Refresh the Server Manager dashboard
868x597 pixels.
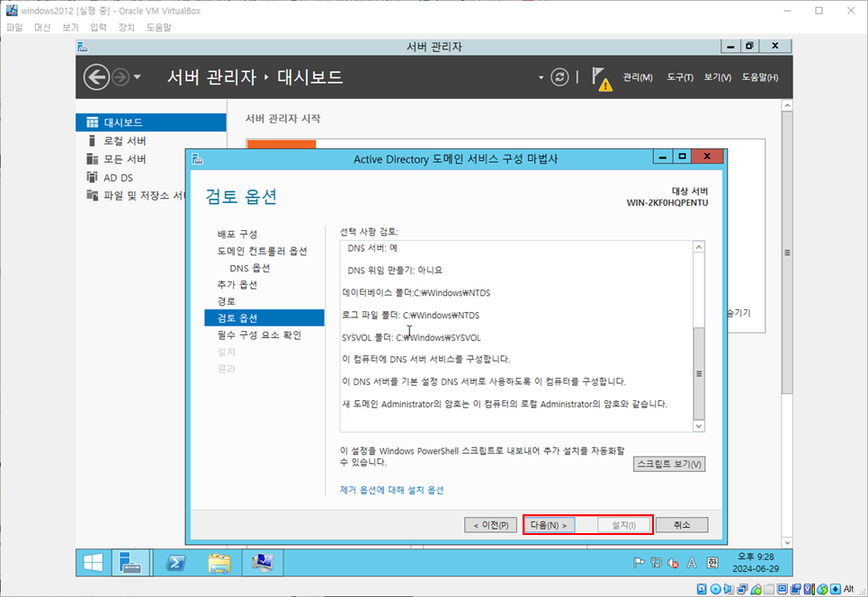click(x=559, y=77)
